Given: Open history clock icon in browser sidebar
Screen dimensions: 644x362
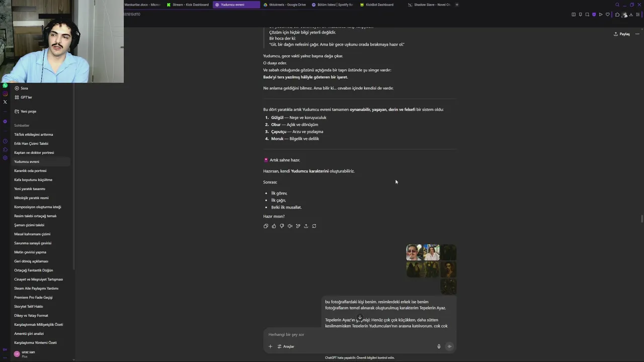Looking at the screenshot, I should (x=5, y=141).
